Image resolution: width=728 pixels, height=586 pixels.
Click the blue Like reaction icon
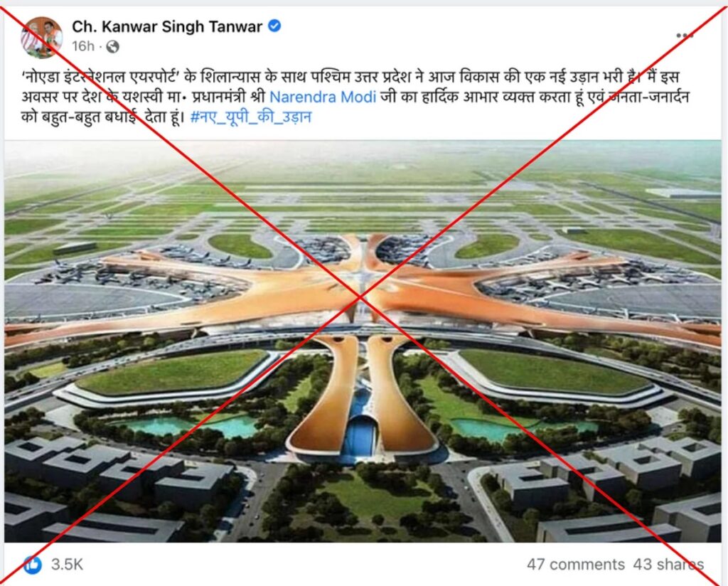click(x=33, y=565)
